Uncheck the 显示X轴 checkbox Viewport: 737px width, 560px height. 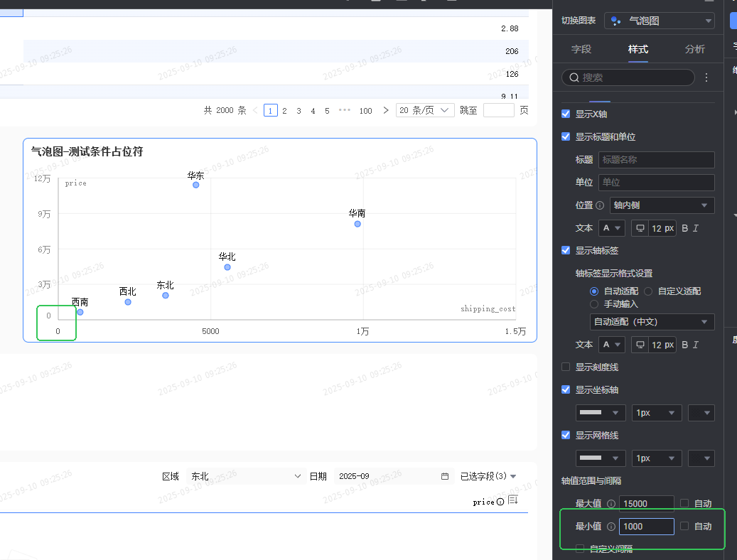[566, 114]
